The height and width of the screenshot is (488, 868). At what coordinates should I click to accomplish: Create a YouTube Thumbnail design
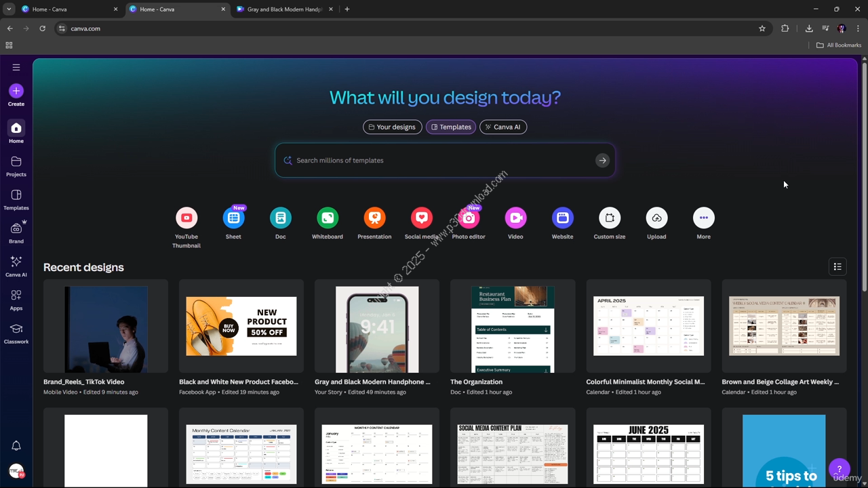[x=186, y=227]
